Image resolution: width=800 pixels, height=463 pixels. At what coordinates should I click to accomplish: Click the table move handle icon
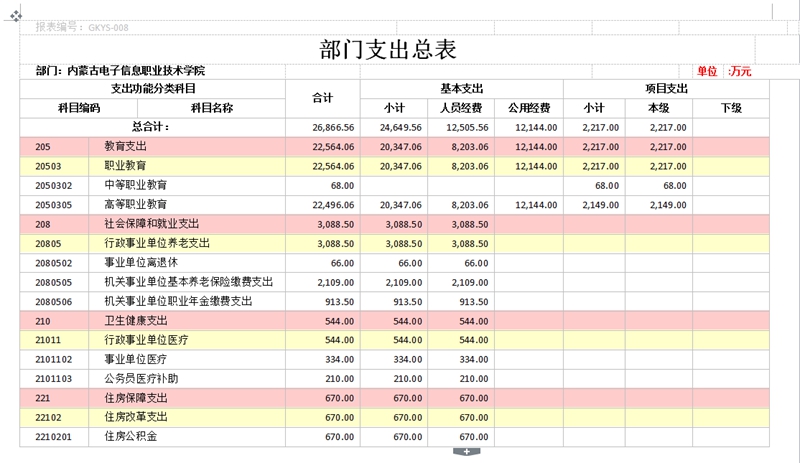(x=17, y=16)
